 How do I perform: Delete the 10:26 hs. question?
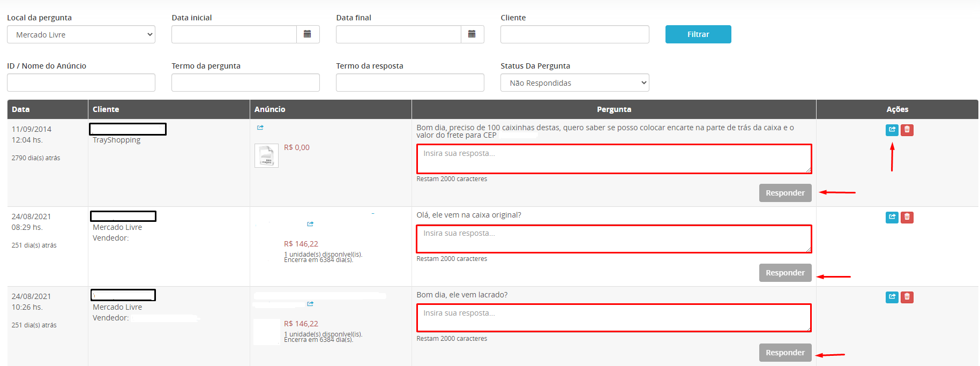[907, 297]
